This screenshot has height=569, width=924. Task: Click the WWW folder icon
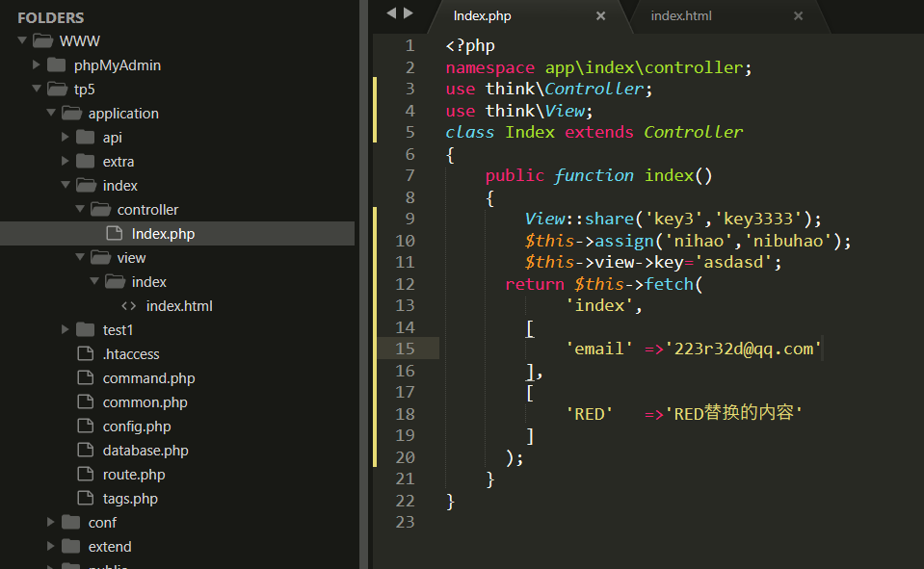pyautogui.click(x=42, y=40)
